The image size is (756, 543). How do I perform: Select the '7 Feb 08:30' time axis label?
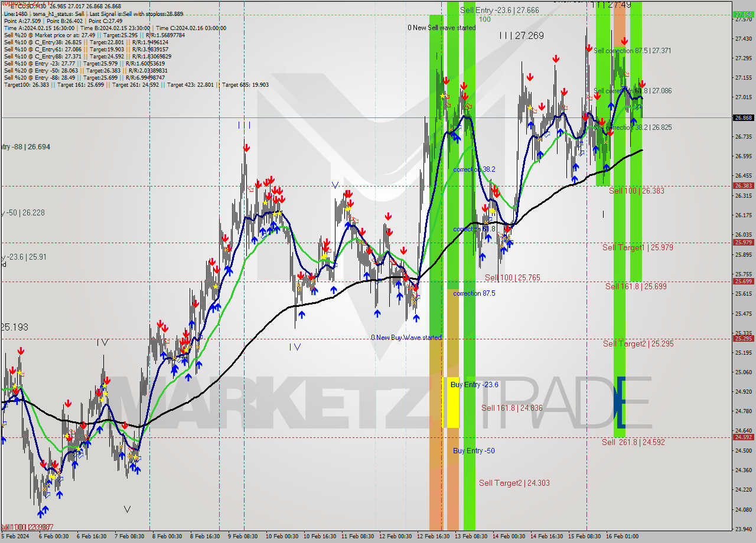click(x=129, y=537)
